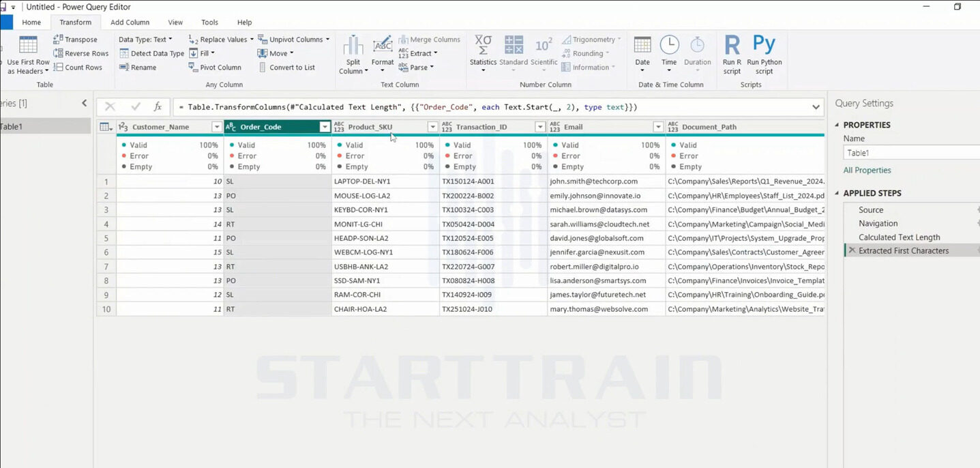The width and height of the screenshot is (980, 468).
Task: Open Customer_Name column filter dropdown
Action: point(217,127)
